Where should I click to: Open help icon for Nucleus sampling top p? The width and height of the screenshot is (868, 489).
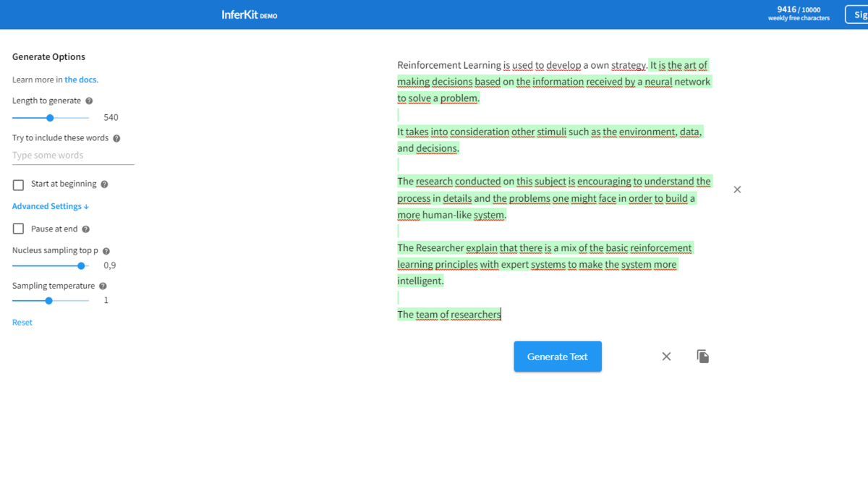(x=106, y=251)
